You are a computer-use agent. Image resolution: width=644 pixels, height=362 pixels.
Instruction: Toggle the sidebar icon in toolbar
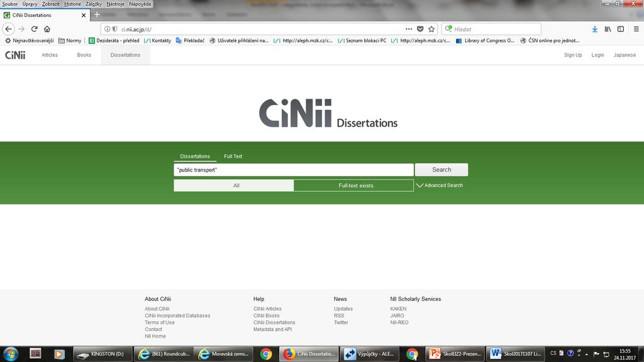(621, 29)
